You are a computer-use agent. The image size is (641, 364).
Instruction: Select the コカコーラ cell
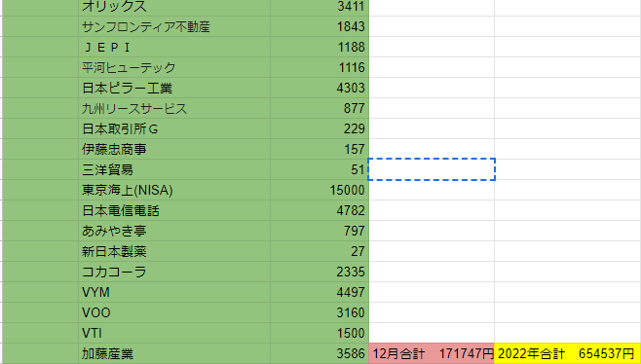pyautogui.click(x=174, y=272)
